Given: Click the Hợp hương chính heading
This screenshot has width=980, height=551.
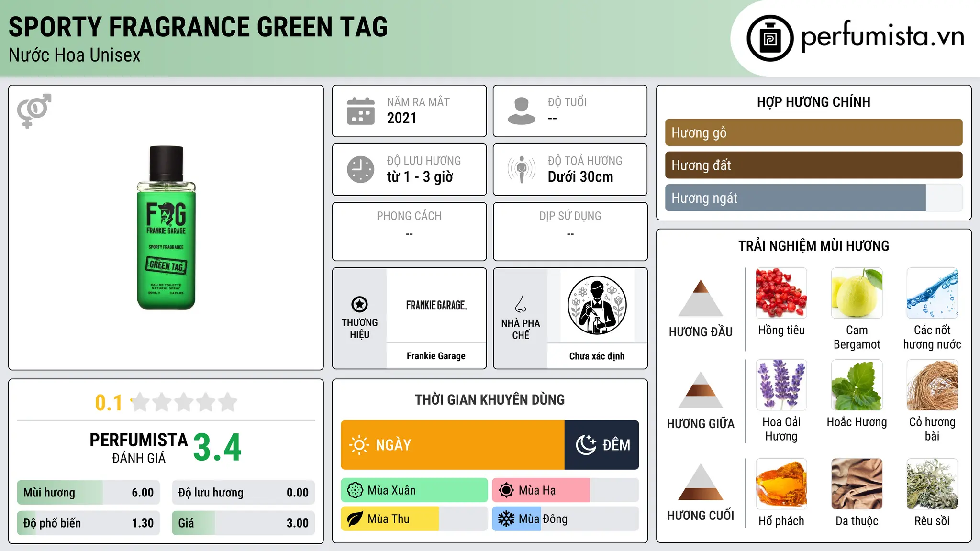Looking at the screenshot, I should point(813,102).
